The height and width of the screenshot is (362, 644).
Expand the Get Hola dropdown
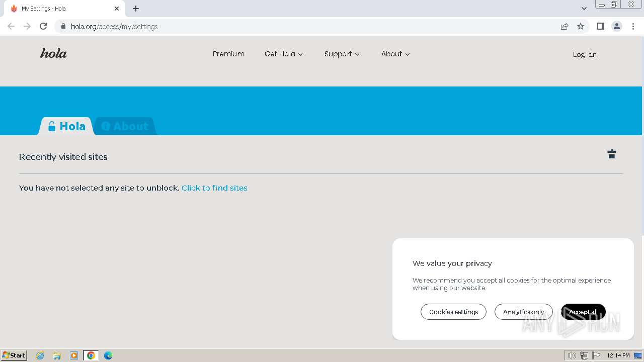pos(284,54)
